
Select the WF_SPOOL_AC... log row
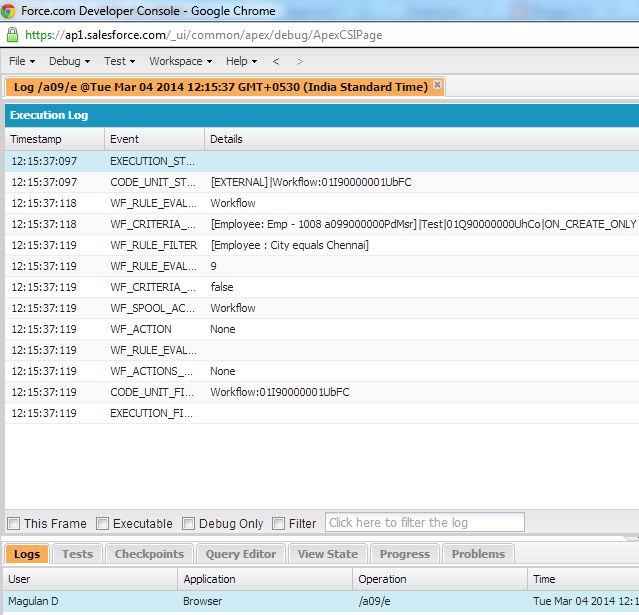pos(322,308)
